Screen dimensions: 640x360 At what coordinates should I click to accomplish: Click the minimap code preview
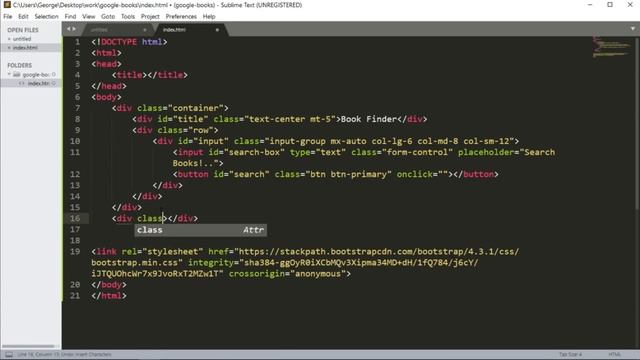coord(611,47)
